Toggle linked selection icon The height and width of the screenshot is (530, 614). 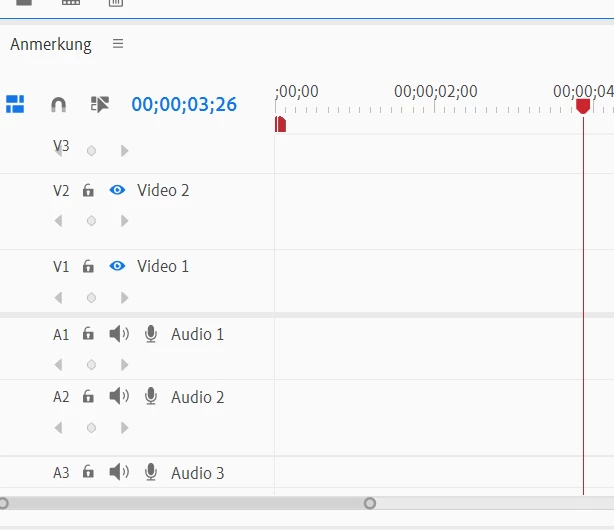coord(100,105)
